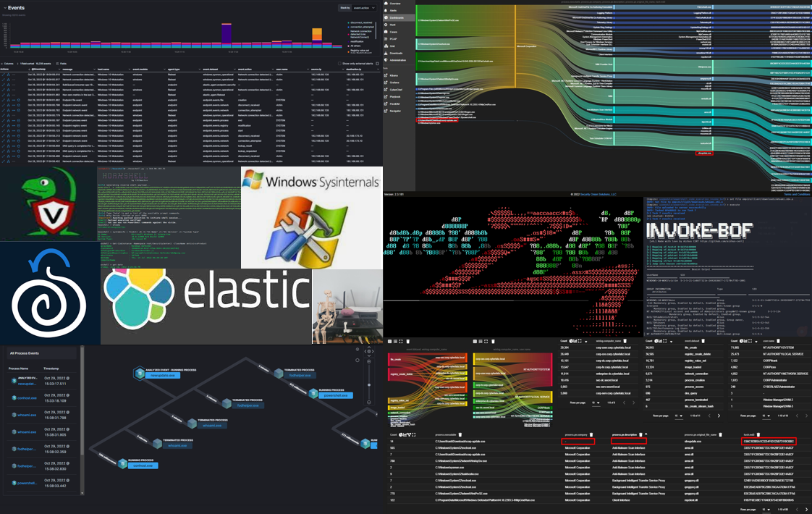The width and height of the screenshot is (812, 514).
Task: Open Administration in the sidebar menu
Action: pyautogui.click(x=397, y=60)
